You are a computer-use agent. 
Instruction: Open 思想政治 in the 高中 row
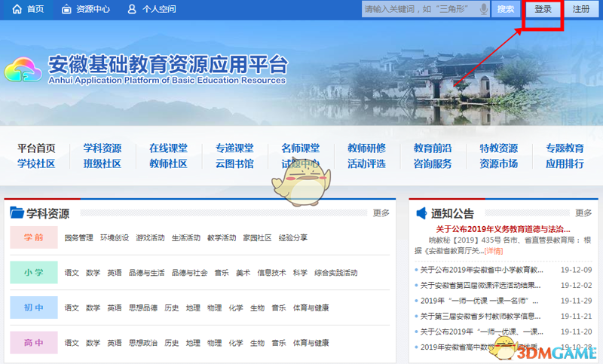coord(143,343)
